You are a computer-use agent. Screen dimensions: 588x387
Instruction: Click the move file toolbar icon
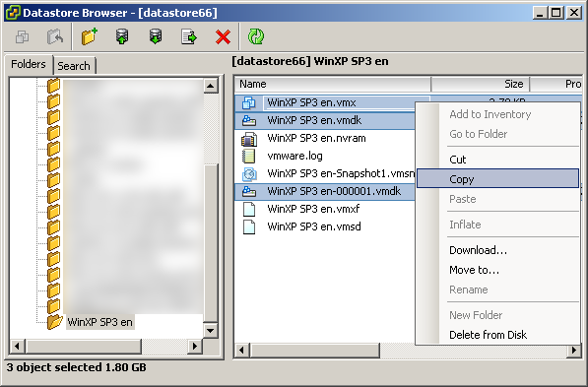[189, 36]
